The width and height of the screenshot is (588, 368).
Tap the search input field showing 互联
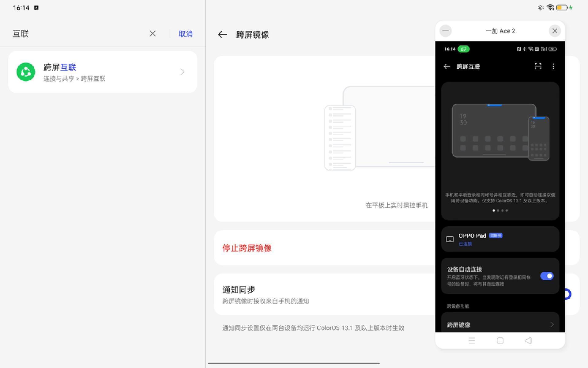pyautogui.click(x=77, y=34)
